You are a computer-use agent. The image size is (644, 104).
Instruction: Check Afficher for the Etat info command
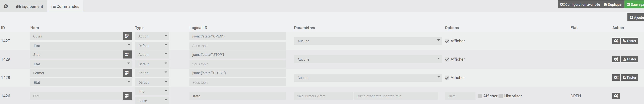(x=479, y=96)
